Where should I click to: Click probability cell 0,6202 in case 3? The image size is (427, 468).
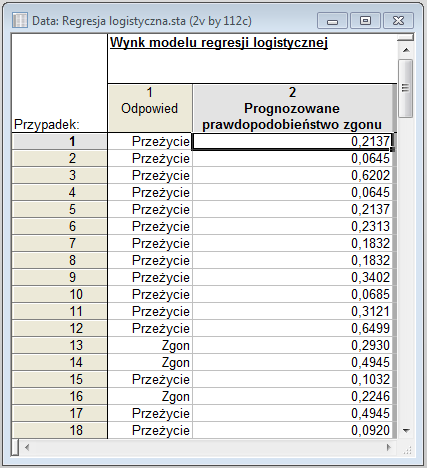292,175
